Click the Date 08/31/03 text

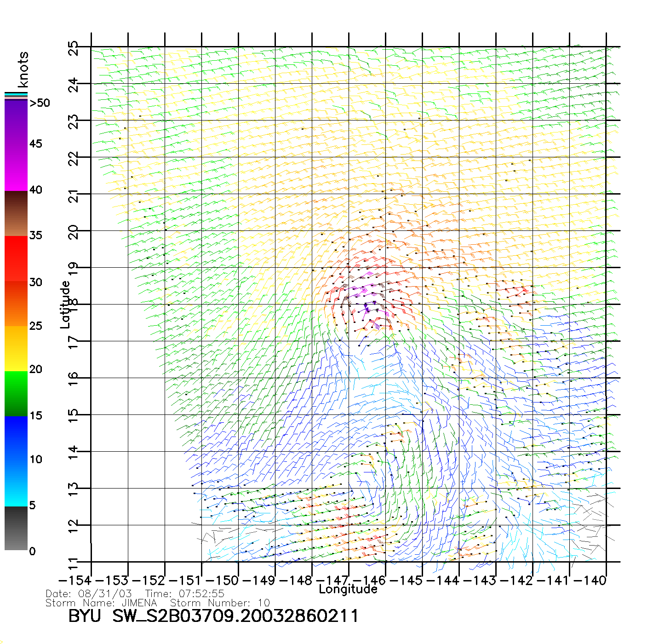coord(89,594)
